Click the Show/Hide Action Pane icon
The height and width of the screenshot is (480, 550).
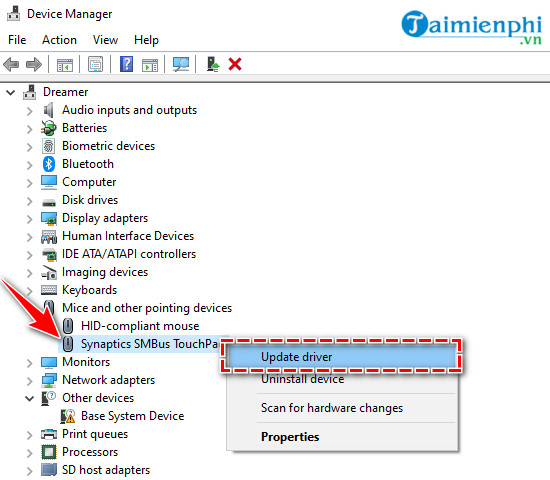point(150,65)
